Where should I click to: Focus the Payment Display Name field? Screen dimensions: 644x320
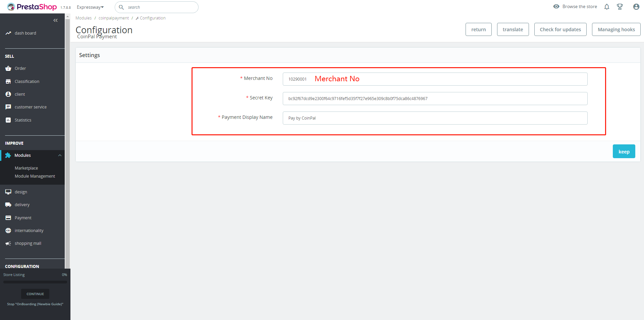(x=435, y=118)
